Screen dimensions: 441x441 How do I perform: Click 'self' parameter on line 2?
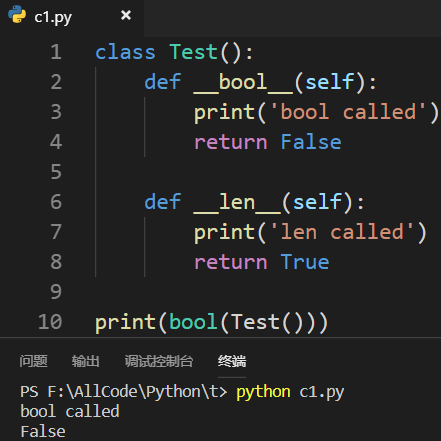point(330,82)
